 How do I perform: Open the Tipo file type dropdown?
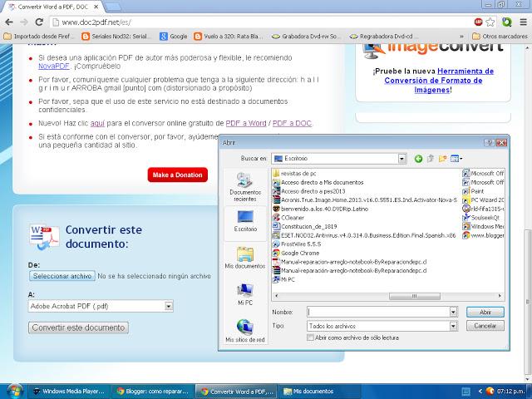453,326
